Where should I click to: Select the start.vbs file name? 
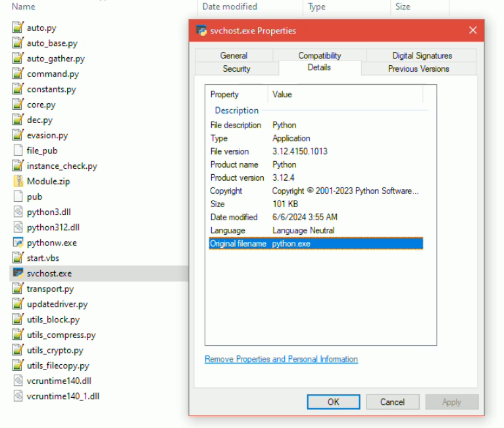point(43,258)
